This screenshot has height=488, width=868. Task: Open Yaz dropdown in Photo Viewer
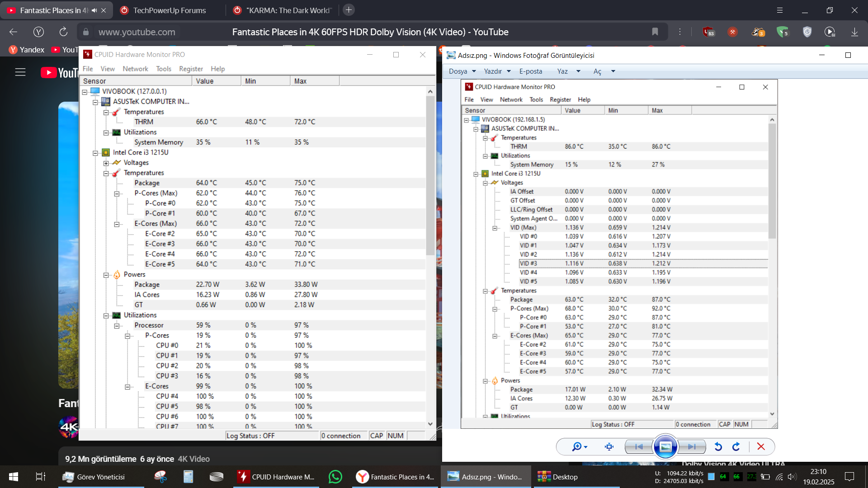[568, 71]
